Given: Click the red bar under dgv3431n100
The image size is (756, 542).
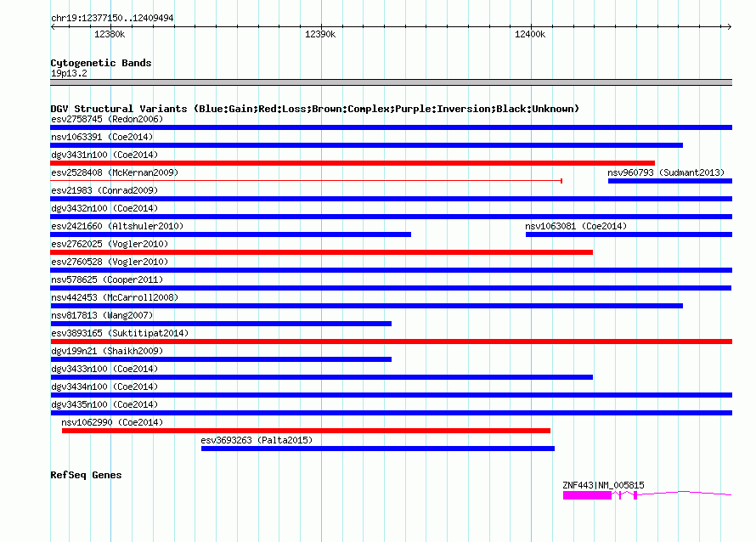Looking at the screenshot, I should click(353, 163).
